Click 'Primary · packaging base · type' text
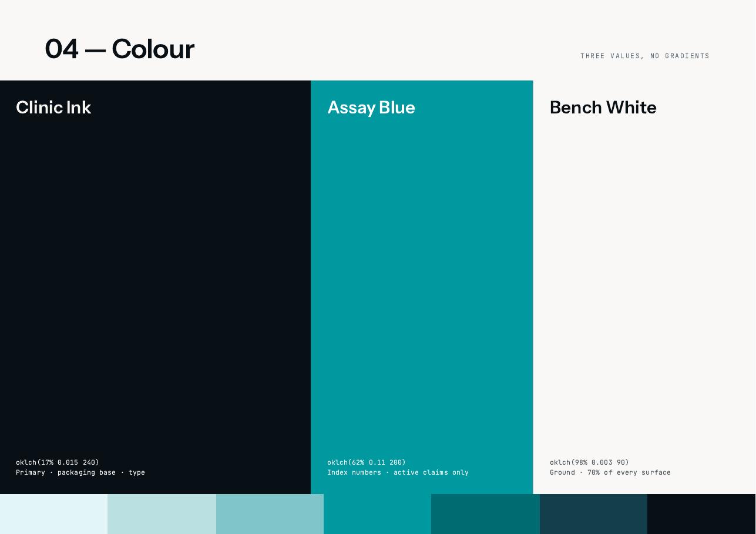Image resolution: width=756 pixels, height=534 pixels. tap(80, 472)
